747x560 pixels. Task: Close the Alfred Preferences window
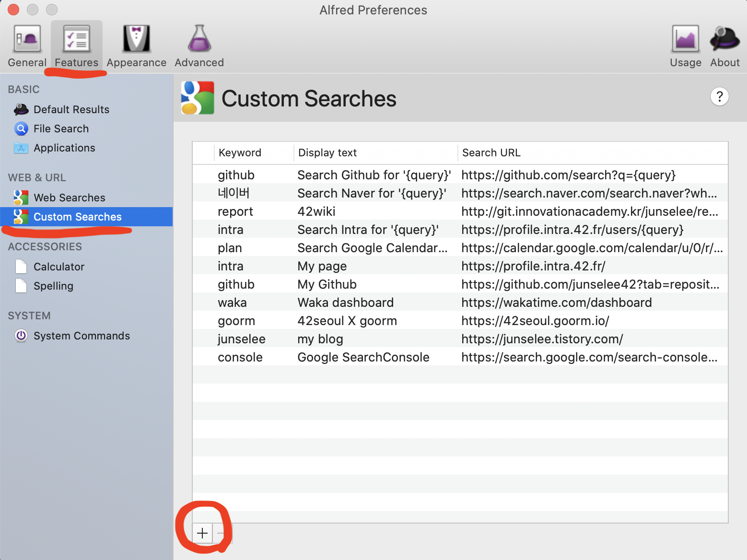(x=13, y=9)
